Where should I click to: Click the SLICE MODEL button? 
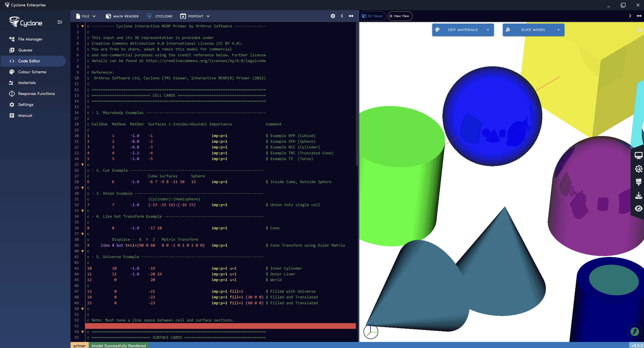[x=533, y=30]
